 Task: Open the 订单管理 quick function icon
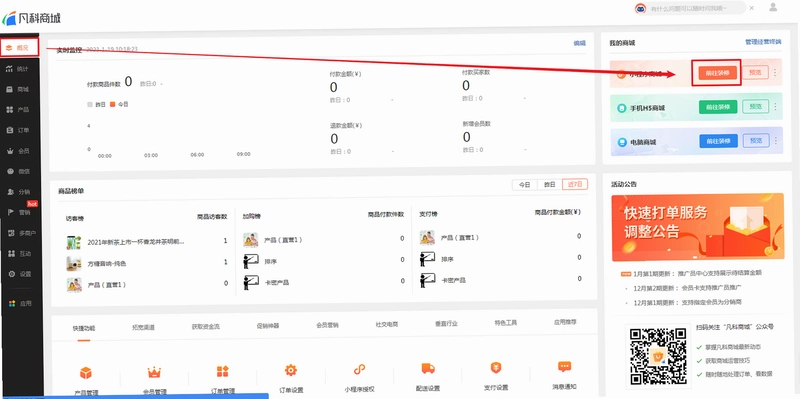222,371
